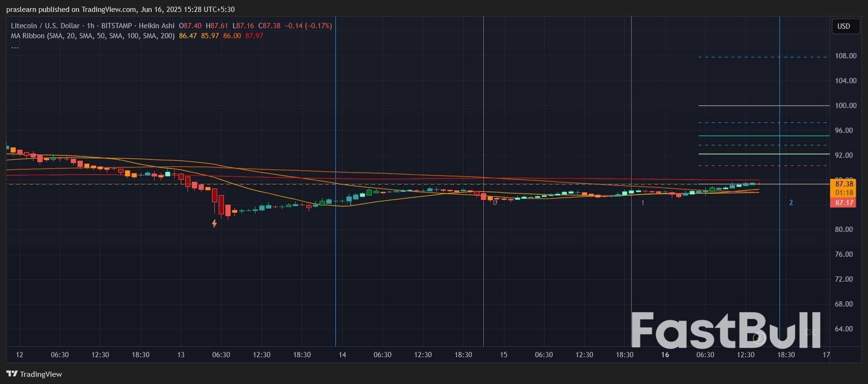The height and width of the screenshot is (384, 868).
Task: Click the red 87.17 price label
Action: [x=844, y=203]
